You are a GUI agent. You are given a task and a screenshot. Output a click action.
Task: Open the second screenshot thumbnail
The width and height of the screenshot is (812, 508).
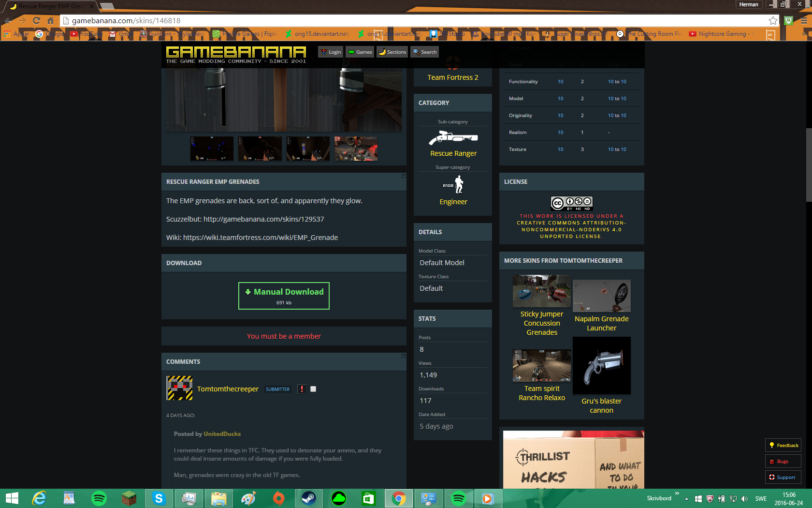click(260, 149)
